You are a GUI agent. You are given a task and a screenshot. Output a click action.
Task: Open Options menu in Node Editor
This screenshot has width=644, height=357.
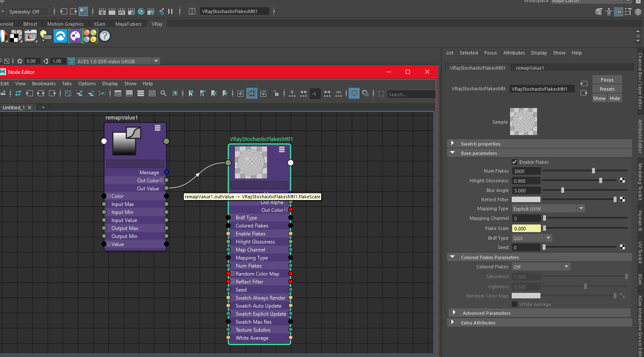tap(87, 84)
